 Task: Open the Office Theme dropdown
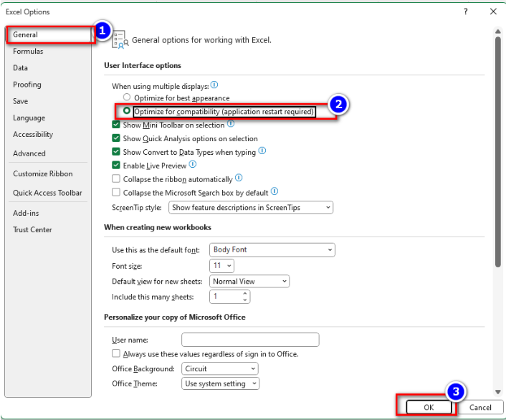[x=221, y=383]
